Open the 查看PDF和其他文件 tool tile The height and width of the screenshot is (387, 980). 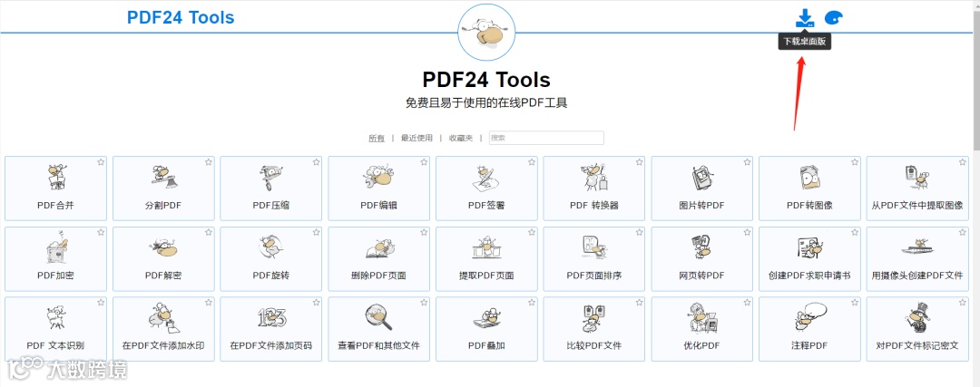click(378, 329)
